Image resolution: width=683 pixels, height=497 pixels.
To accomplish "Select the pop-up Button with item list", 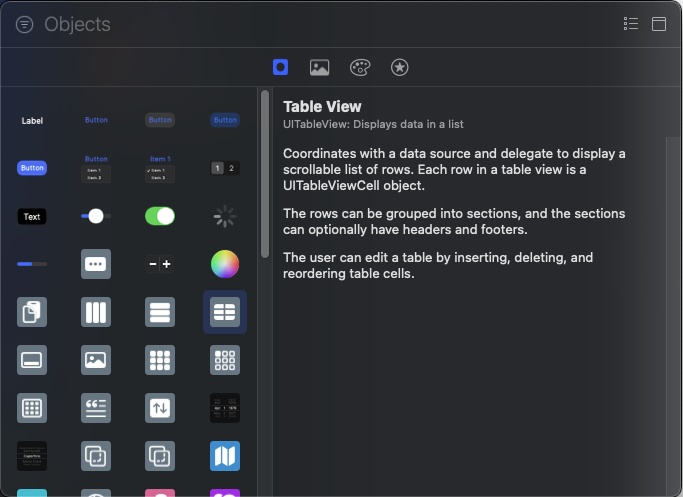I will [96, 168].
